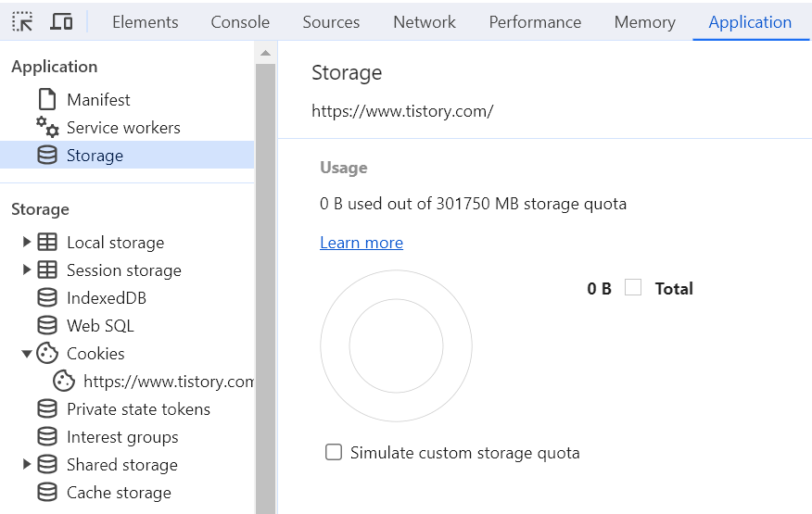Click the inspect element picker icon
The height and width of the screenshot is (514, 812).
pyautogui.click(x=23, y=21)
